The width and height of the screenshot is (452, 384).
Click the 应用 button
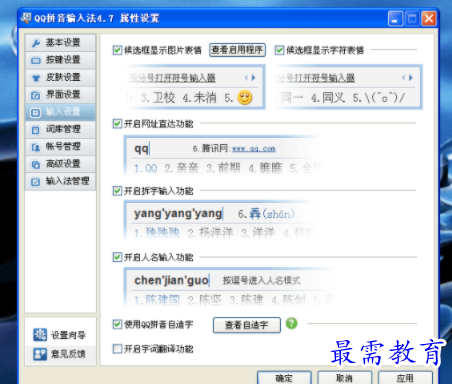[405, 378]
